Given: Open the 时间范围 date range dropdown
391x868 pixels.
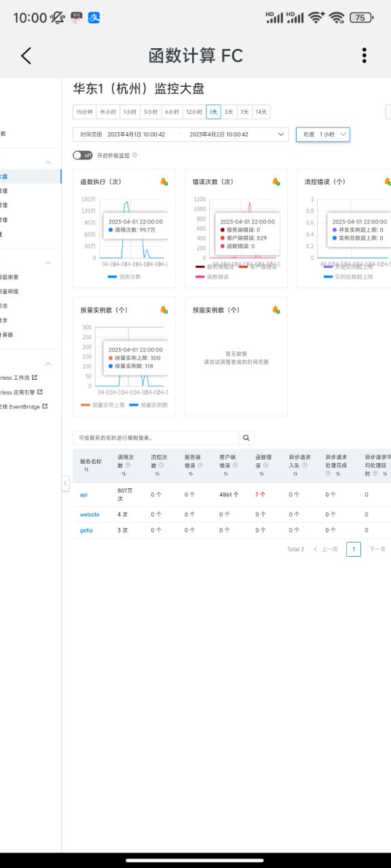Looking at the screenshot, I should pos(181,134).
